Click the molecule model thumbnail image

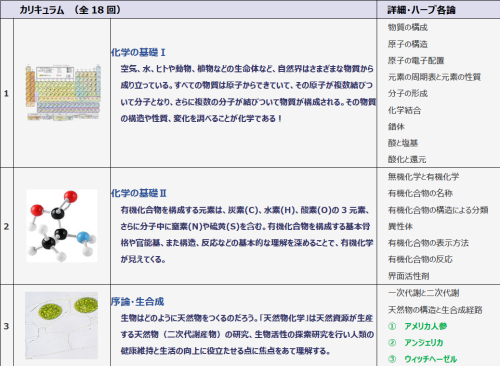[62, 226]
